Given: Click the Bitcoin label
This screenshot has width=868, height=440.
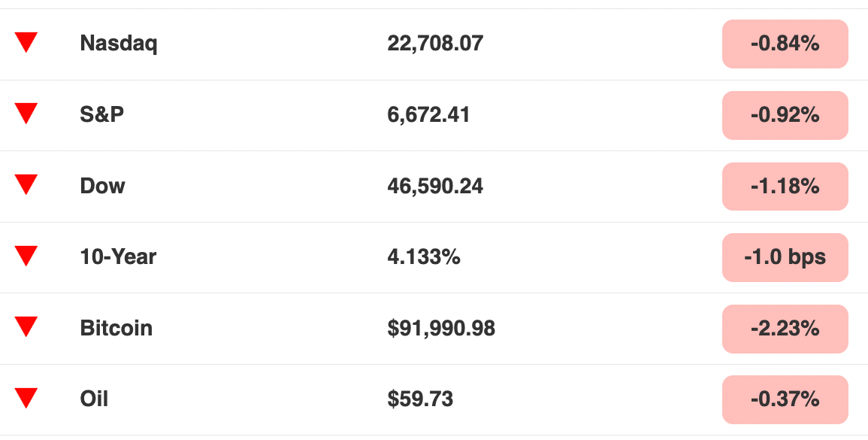Looking at the screenshot, I should coord(116,328).
